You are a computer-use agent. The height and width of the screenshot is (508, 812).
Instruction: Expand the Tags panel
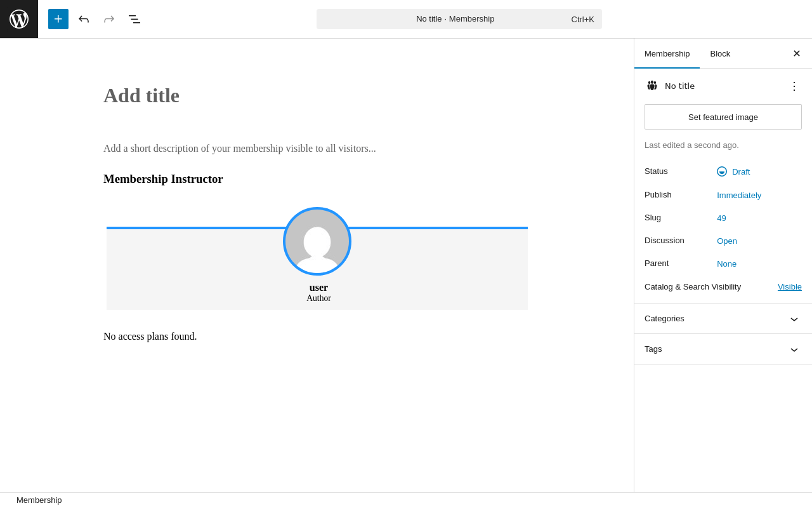pos(794,349)
